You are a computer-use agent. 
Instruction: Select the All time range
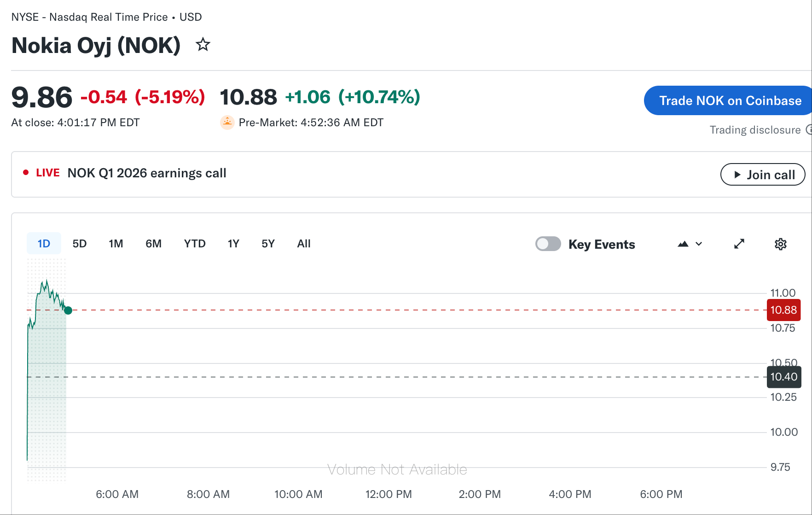304,244
